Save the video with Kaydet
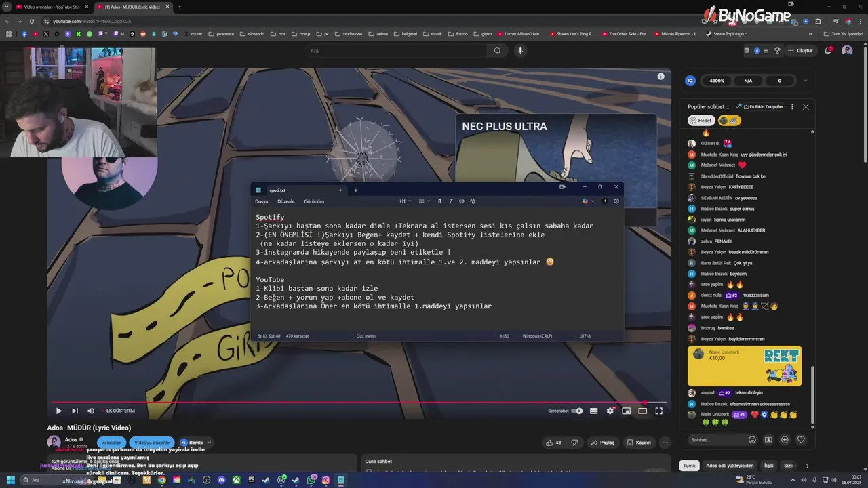 (638, 443)
